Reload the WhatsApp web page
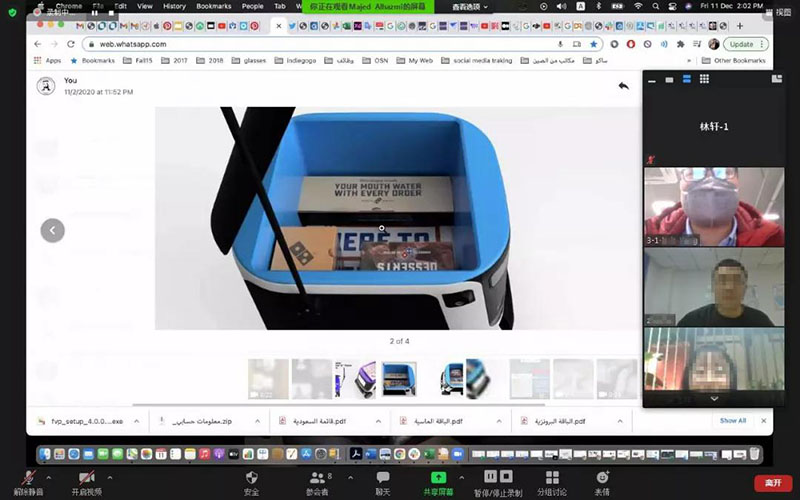The height and width of the screenshot is (500, 800). (x=70, y=44)
